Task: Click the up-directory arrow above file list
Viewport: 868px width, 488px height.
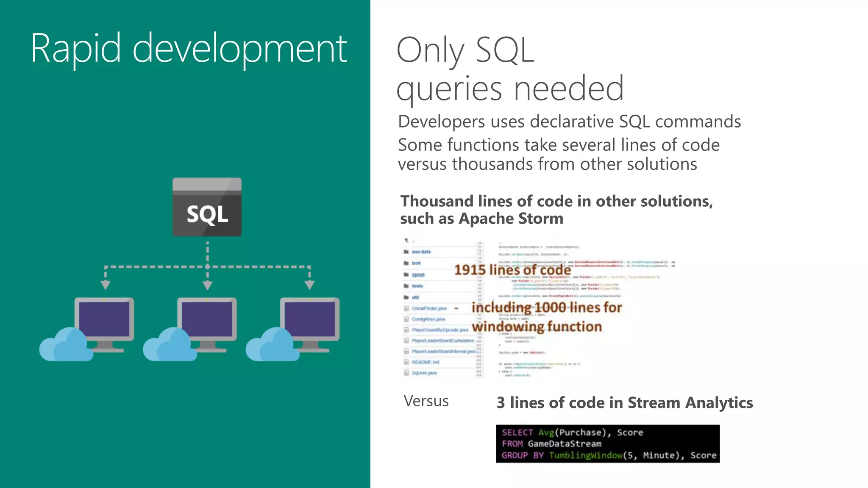Action: coord(406,240)
